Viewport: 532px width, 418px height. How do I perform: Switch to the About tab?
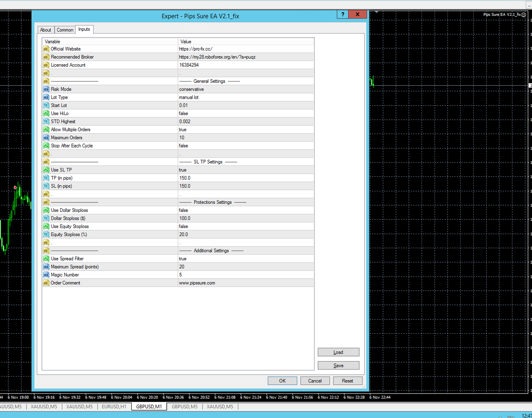pyautogui.click(x=46, y=30)
